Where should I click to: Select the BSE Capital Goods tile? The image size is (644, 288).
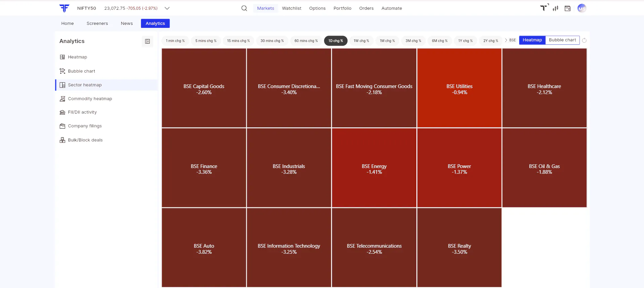(204, 88)
